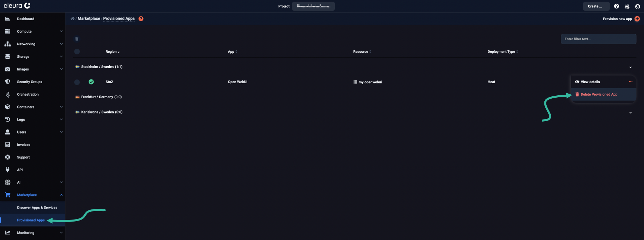This screenshot has height=240, width=644.
Task: Click the API plug icon
Action: point(7,170)
